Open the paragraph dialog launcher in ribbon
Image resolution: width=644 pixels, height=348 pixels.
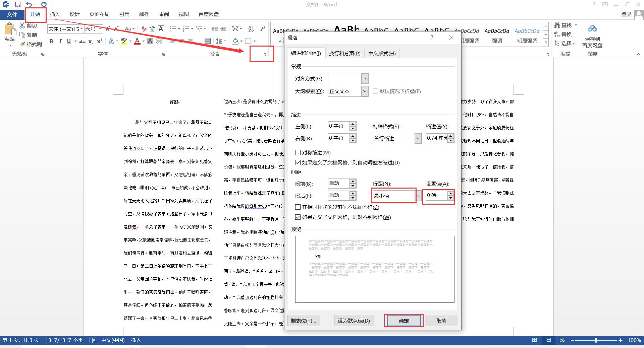[x=265, y=54]
